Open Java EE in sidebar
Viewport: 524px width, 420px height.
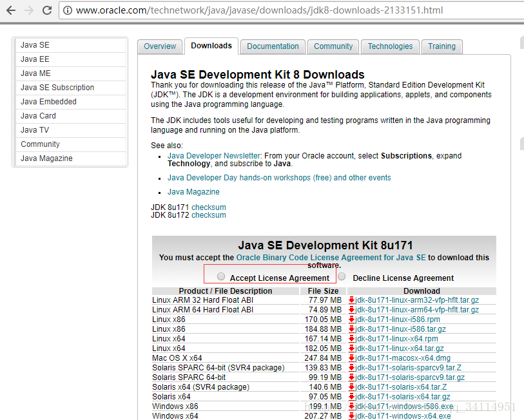[x=70, y=59]
